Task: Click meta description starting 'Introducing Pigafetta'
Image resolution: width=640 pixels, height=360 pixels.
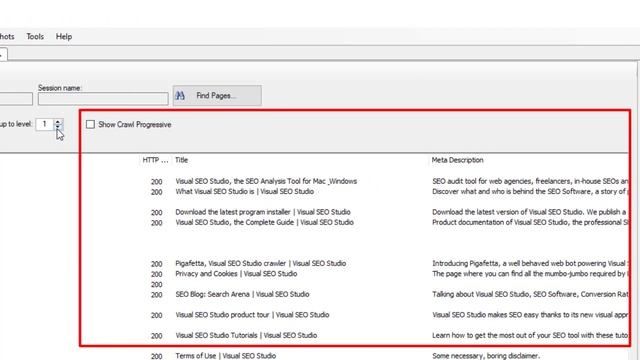Action: click(530, 264)
